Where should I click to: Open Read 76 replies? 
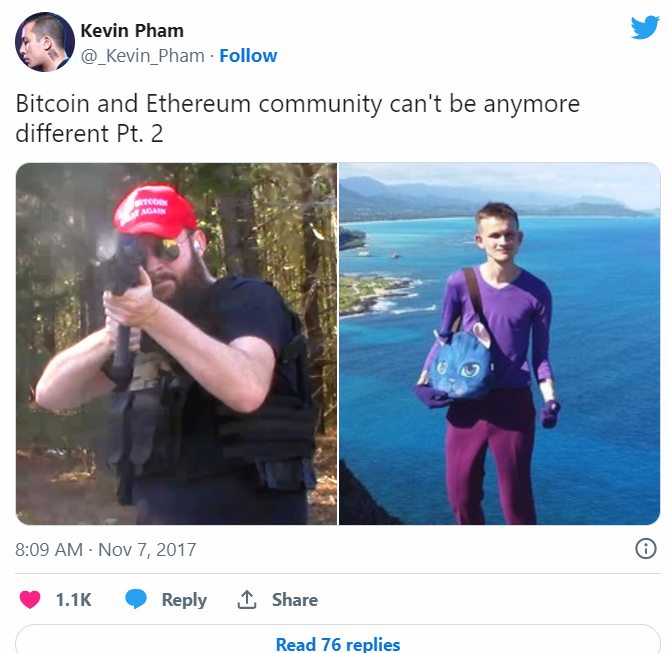338,644
